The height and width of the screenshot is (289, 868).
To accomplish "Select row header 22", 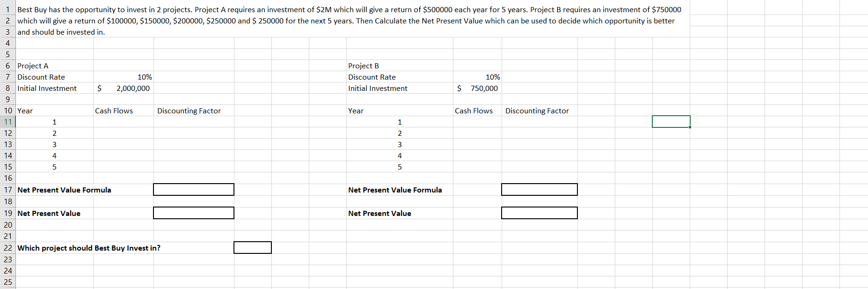I will pyautogui.click(x=7, y=248).
